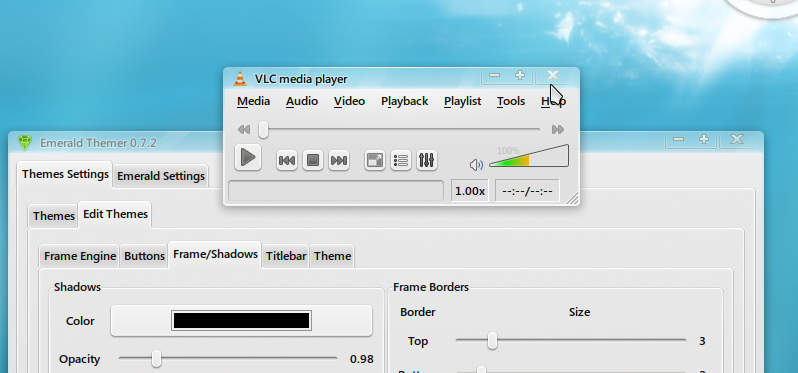Click the Shadows group label
The image size is (798, 373).
[x=77, y=287]
